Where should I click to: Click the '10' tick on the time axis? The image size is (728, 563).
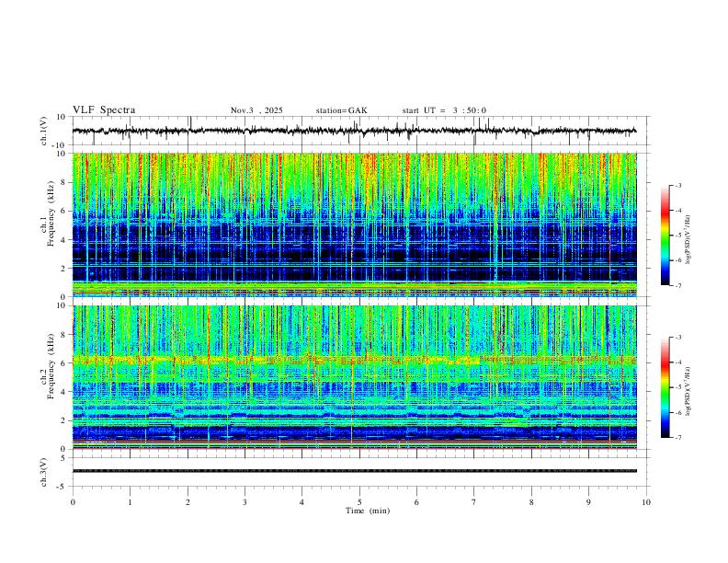tap(646, 502)
